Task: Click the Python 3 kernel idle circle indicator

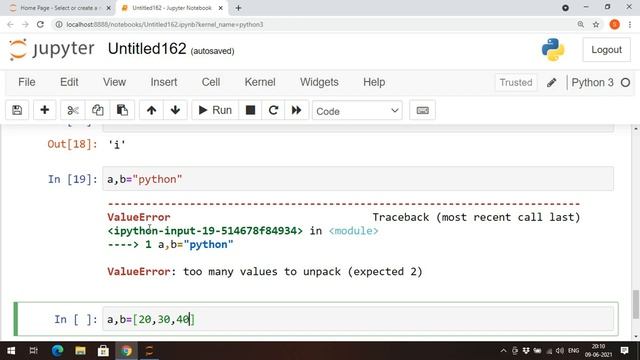Action: coord(625,82)
